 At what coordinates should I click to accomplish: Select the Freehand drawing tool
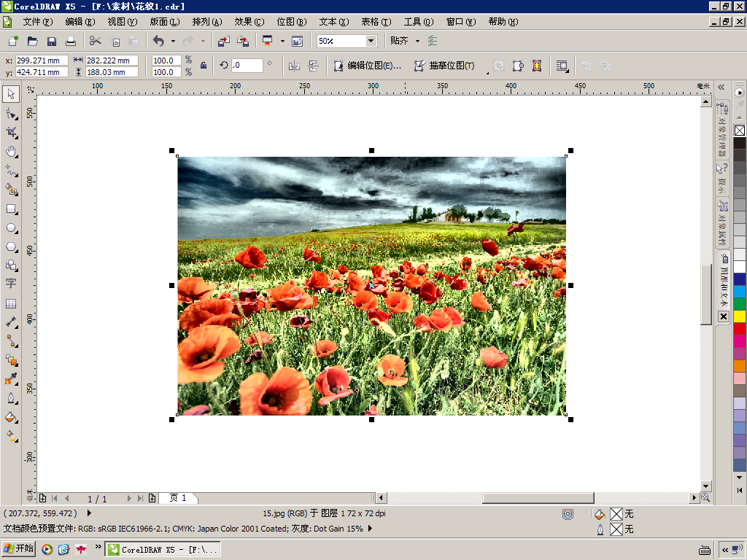[11, 171]
